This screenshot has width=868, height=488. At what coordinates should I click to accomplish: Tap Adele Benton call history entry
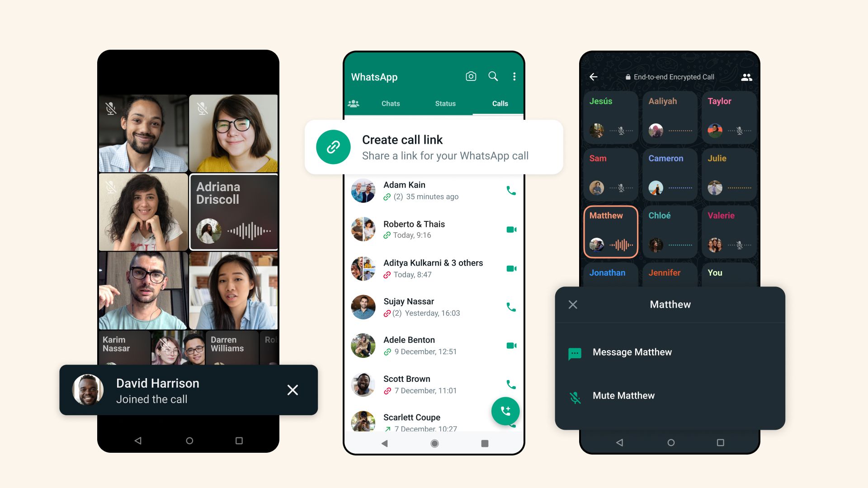pyautogui.click(x=434, y=346)
